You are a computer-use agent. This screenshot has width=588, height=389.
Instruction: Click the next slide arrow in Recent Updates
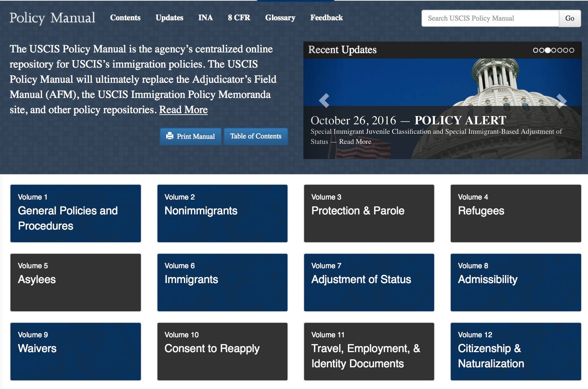click(x=561, y=101)
